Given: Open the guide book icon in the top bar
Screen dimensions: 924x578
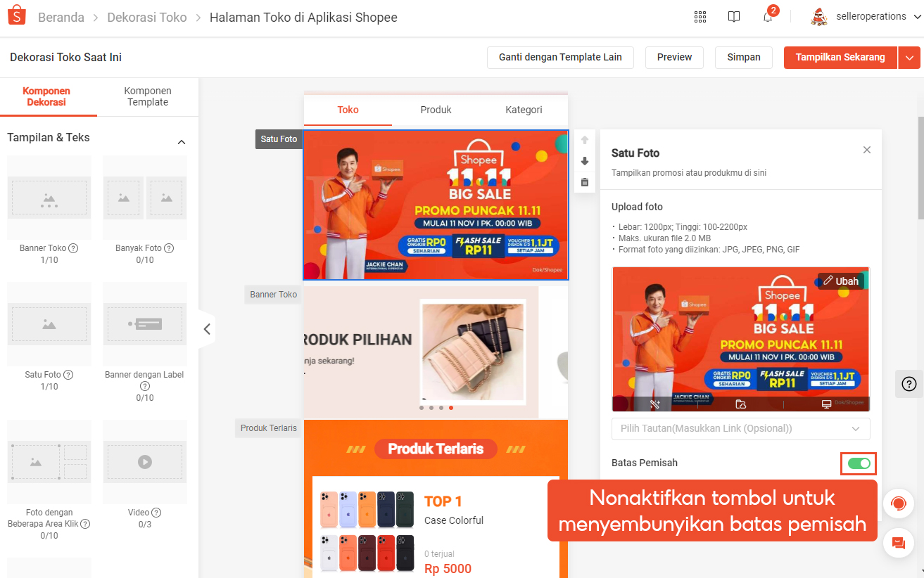Looking at the screenshot, I should 733,16.
